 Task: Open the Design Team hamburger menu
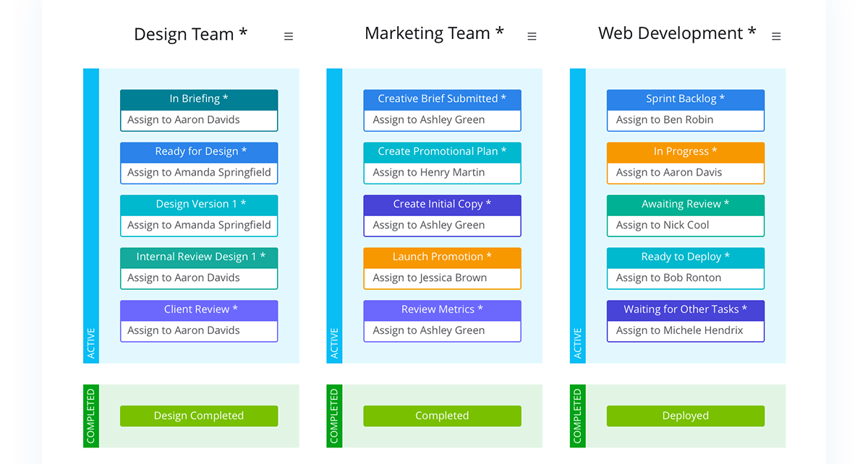[x=289, y=36]
